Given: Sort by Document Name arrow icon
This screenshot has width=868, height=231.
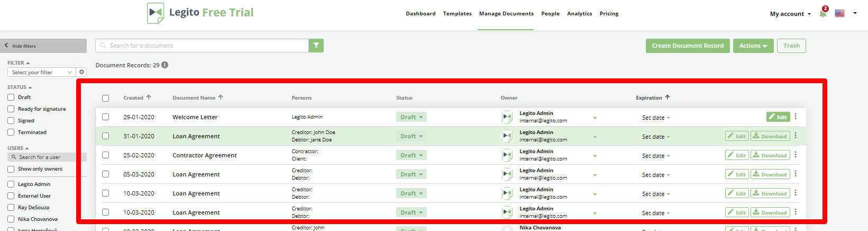Looking at the screenshot, I should [x=221, y=97].
